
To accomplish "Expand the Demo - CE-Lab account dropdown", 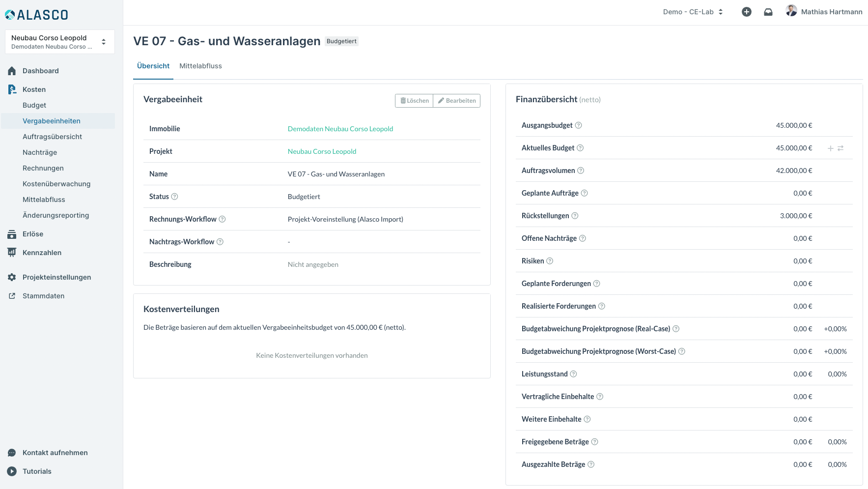I will click(x=693, y=12).
